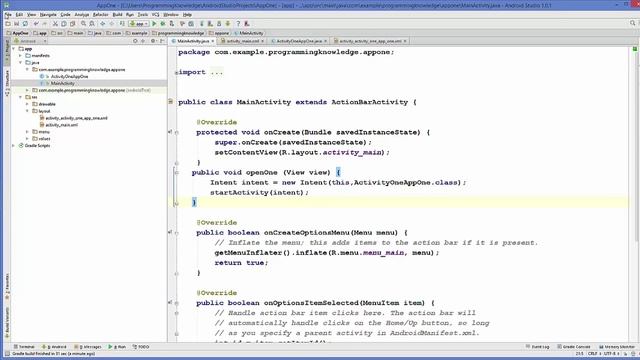The height and width of the screenshot is (360, 640).
Task: Select activity_main.xml in layout folder
Action: (x=61, y=125)
